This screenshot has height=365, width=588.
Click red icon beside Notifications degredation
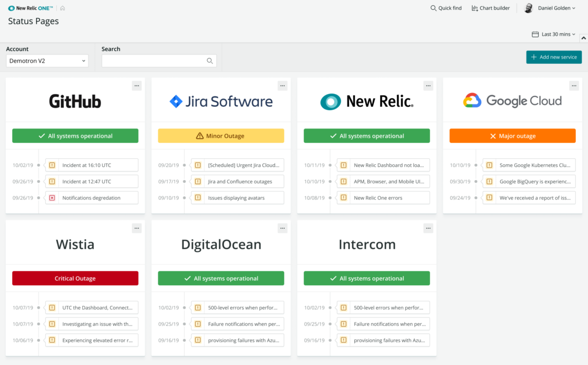pos(52,198)
